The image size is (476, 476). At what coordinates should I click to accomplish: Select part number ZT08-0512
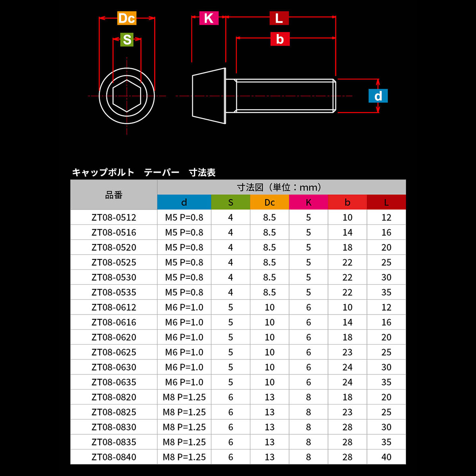tap(114, 217)
